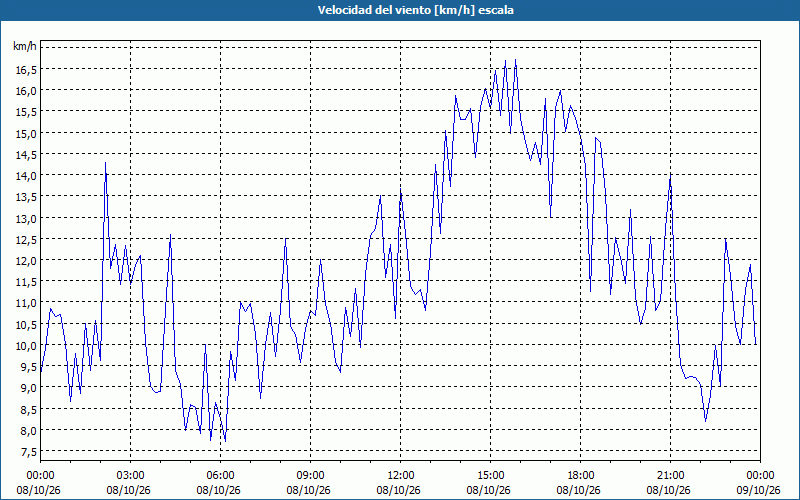Click the 15:00 time axis label

(x=490, y=476)
